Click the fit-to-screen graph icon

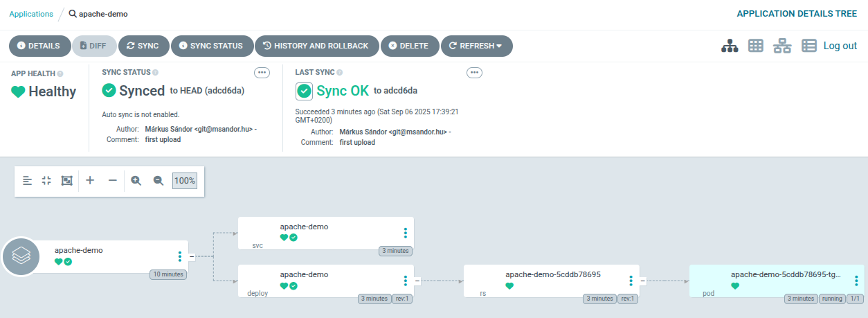(x=67, y=180)
